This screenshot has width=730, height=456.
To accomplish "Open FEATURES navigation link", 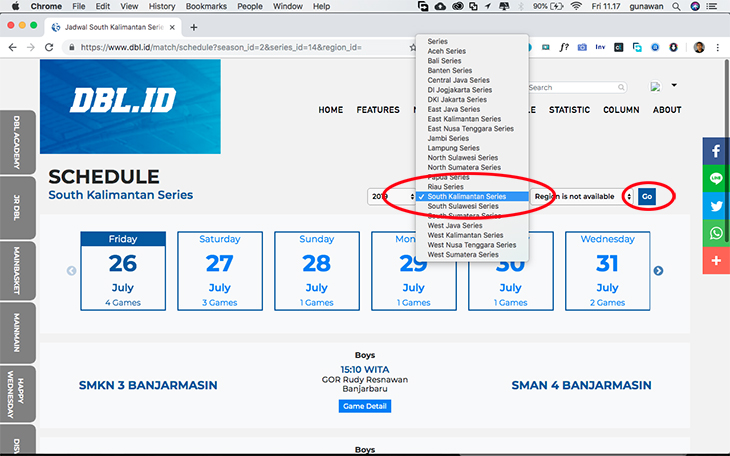I will pyautogui.click(x=378, y=110).
